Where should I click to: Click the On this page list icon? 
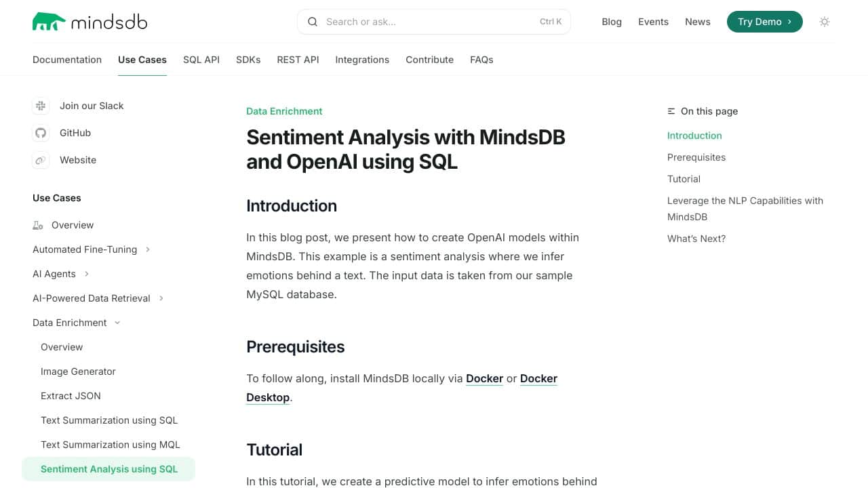click(671, 111)
